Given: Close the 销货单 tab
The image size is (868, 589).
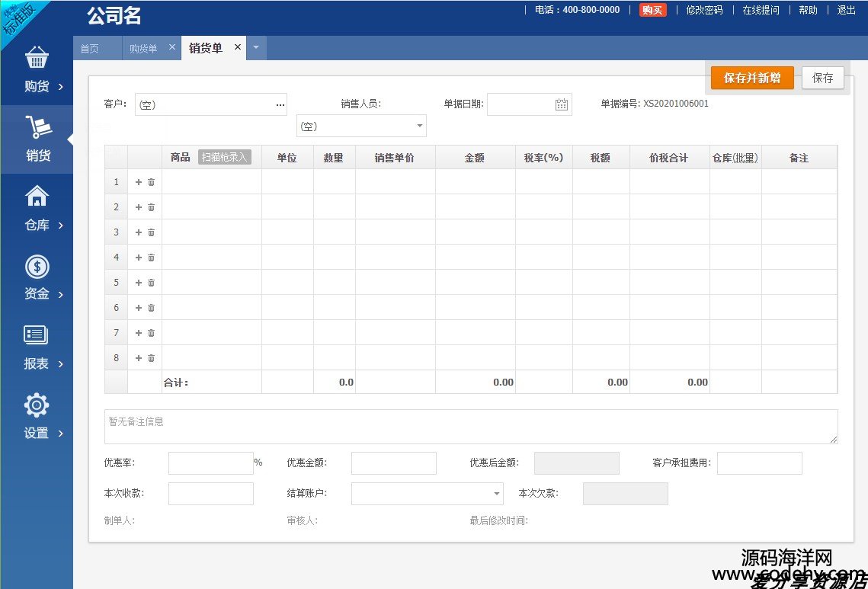Looking at the screenshot, I should coord(237,47).
